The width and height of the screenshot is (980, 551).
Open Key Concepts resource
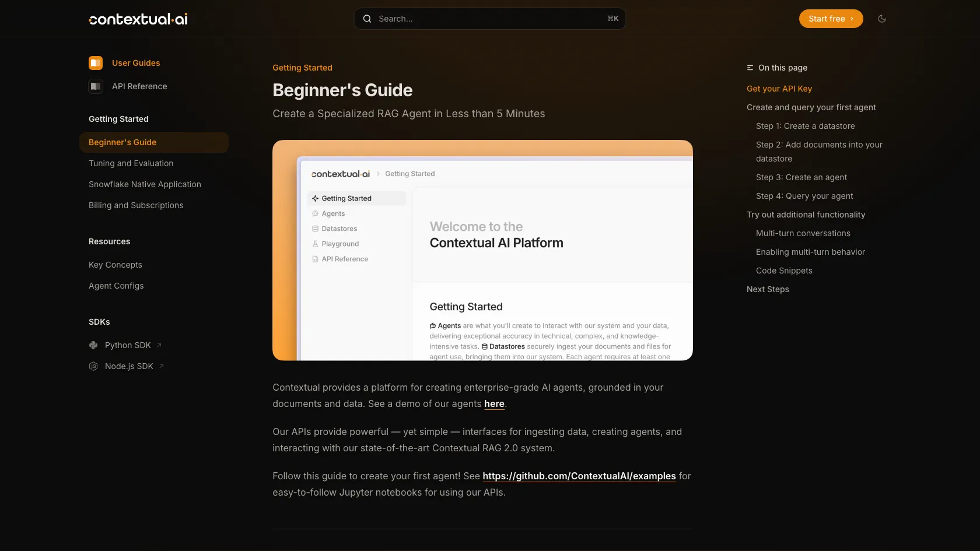[116, 265]
